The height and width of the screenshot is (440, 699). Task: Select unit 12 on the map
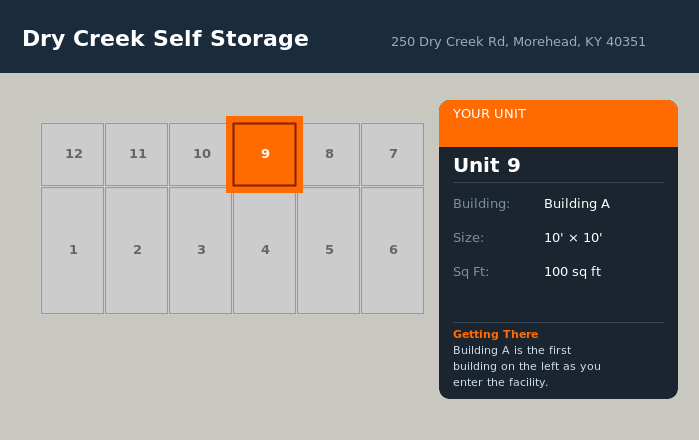click(x=73, y=154)
